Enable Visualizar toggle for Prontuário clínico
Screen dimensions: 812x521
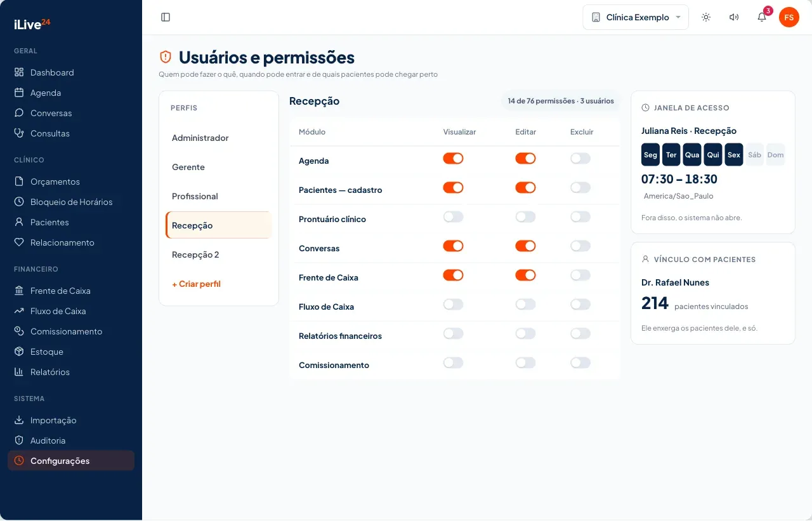pyautogui.click(x=454, y=217)
